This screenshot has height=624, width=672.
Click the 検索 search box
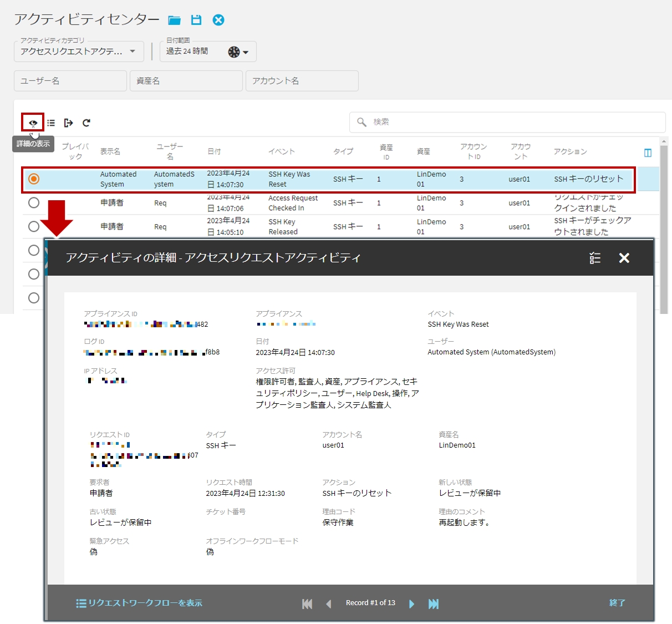click(x=507, y=122)
